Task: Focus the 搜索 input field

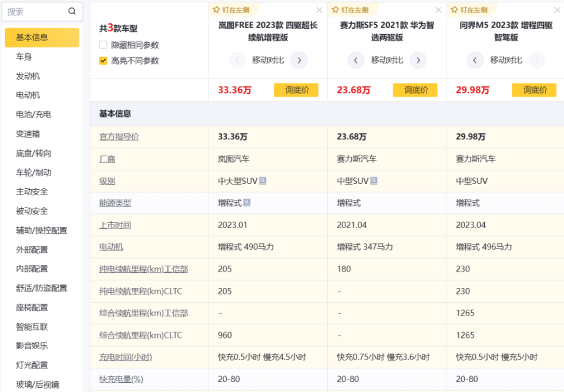Action: point(35,11)
